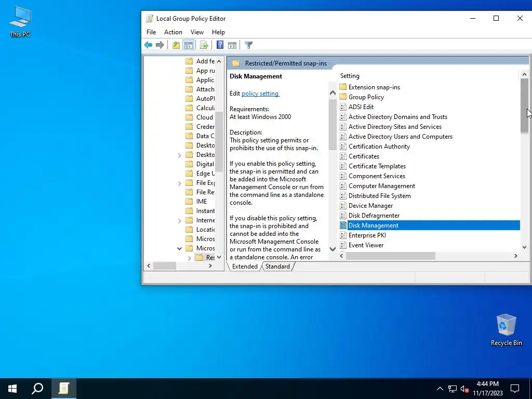Image resolution: width=532 pixels, height=399 pixels.
Task: Switch to the Standard tab
Action: 277,267
